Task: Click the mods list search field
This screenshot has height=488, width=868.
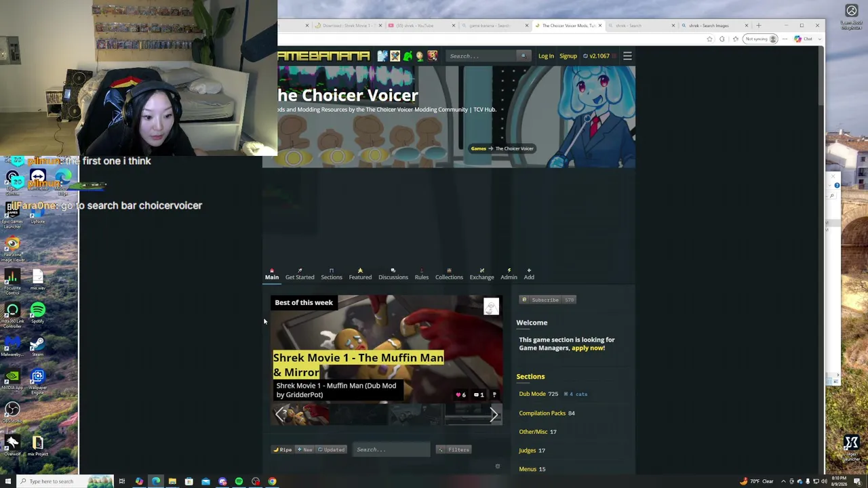Action: coord(391,449)
